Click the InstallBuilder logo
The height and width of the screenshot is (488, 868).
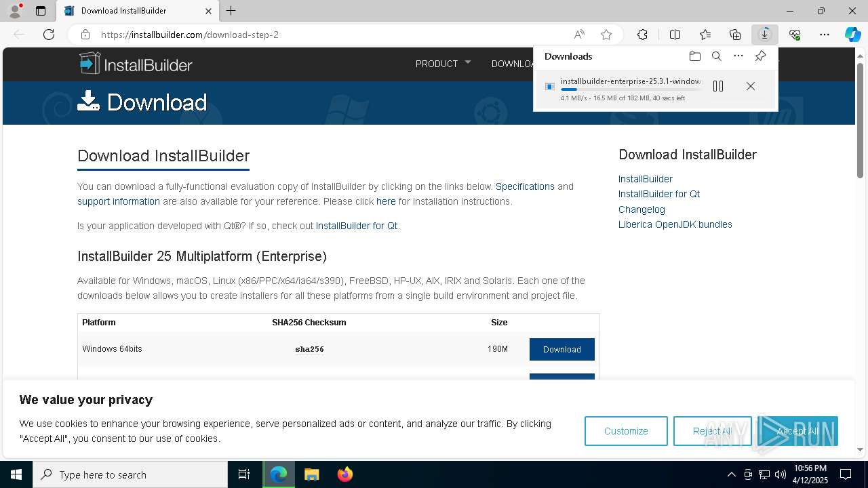pos(136,64)
